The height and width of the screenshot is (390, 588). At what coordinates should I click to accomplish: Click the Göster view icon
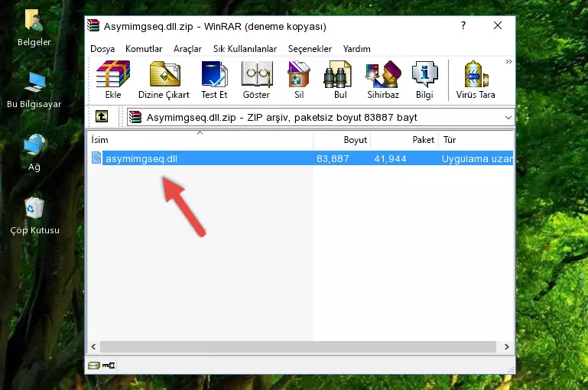[256, 80]
